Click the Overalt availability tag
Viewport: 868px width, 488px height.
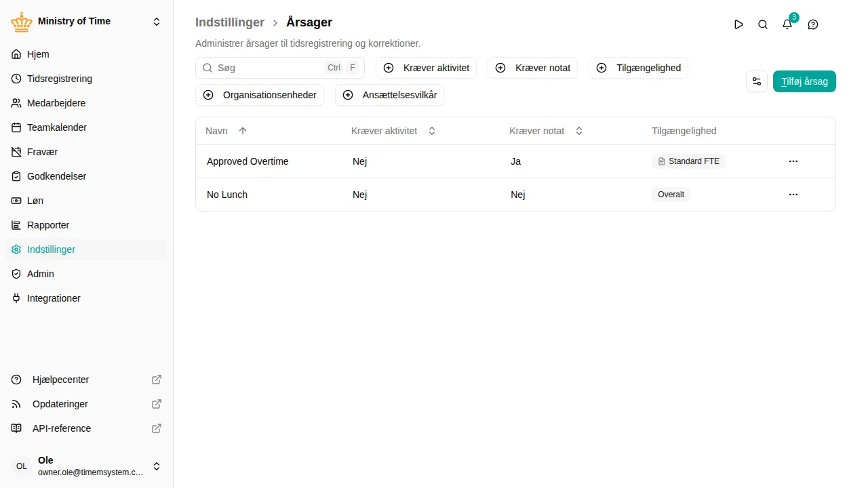671,195
